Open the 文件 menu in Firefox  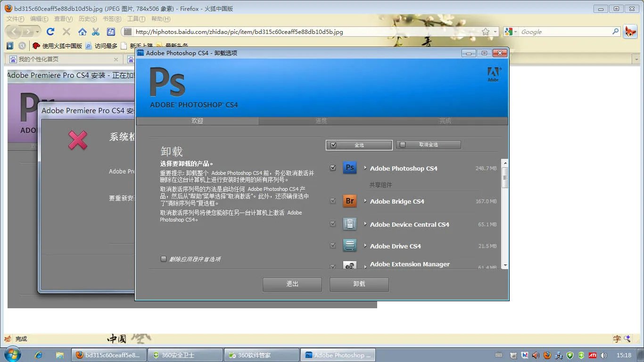click(x=15, y=19)
